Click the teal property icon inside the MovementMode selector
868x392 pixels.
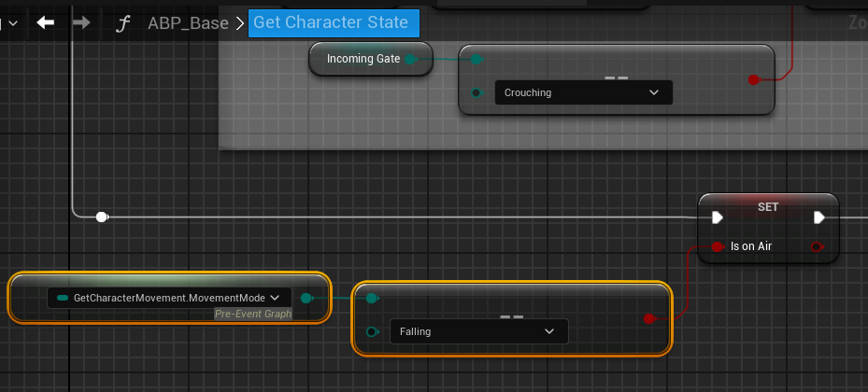click(x=63, y=298)
